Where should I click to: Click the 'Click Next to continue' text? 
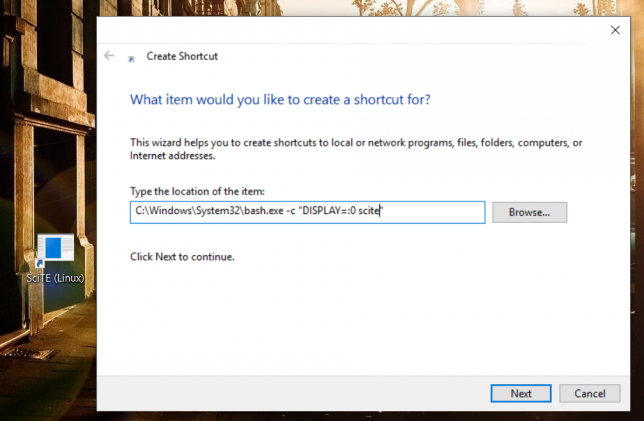(182, 257)
